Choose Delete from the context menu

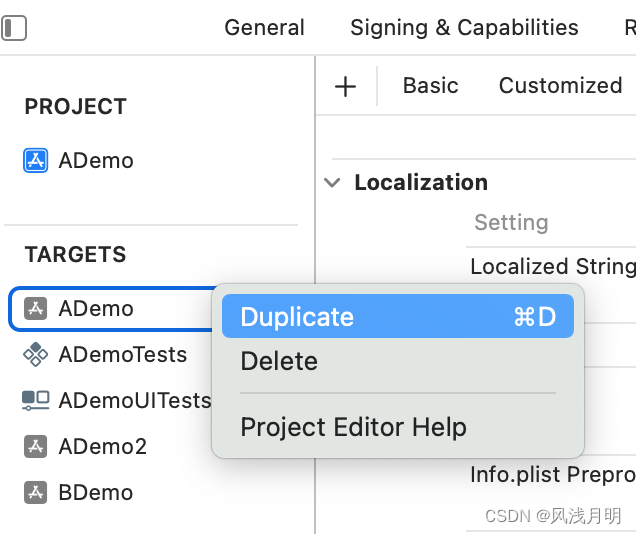point(280,362)
